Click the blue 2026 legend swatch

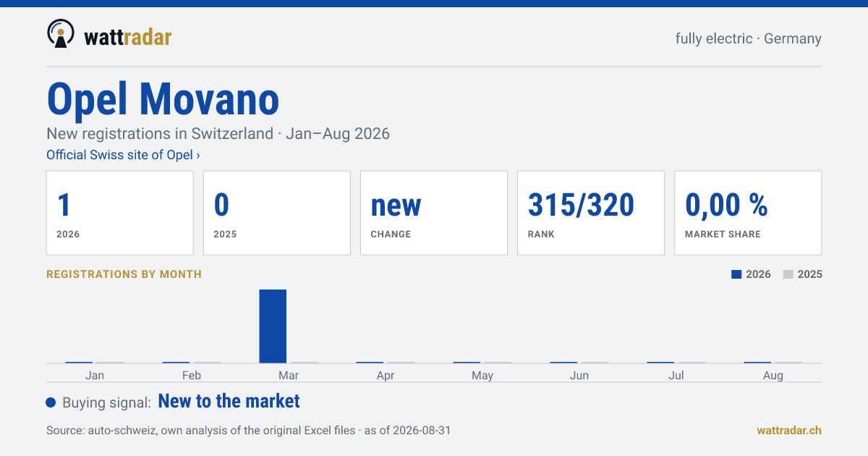point(736,274)
